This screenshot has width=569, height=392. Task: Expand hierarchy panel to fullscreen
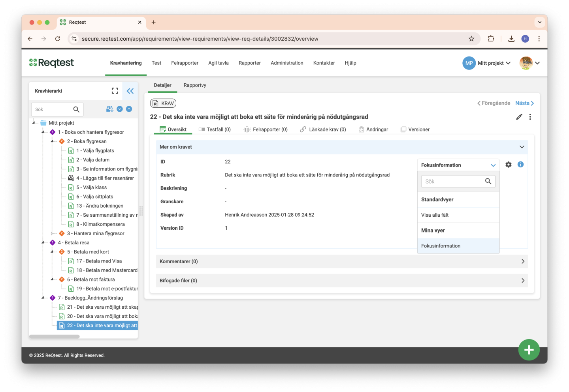115,91
